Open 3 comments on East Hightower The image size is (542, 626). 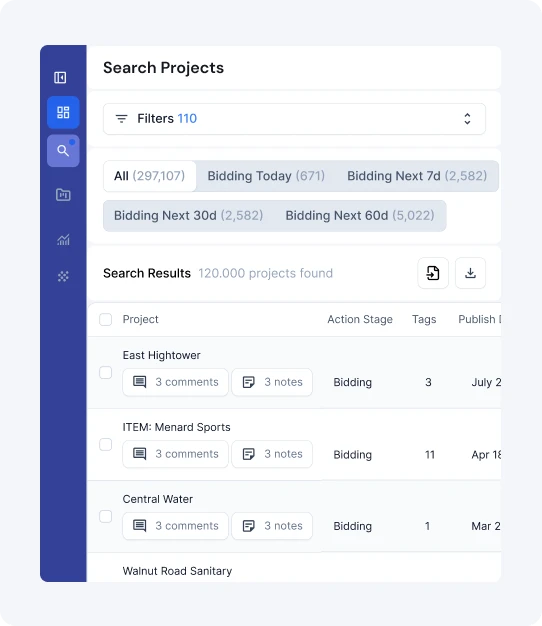coord(175,382)
